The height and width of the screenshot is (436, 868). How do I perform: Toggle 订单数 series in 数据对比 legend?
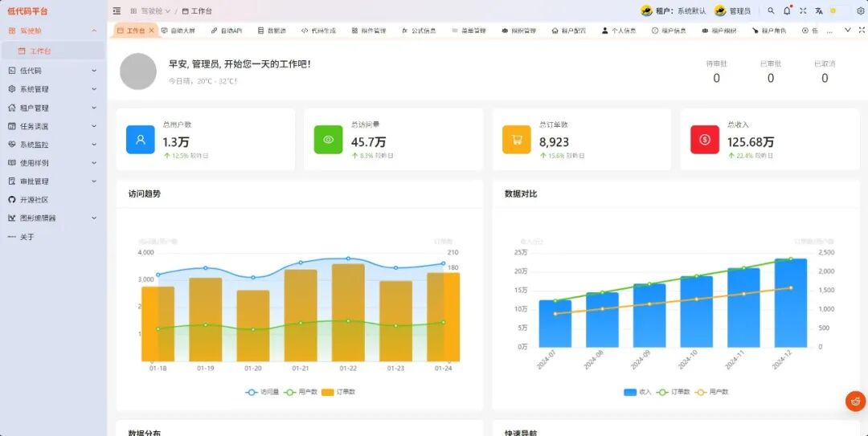674,392
